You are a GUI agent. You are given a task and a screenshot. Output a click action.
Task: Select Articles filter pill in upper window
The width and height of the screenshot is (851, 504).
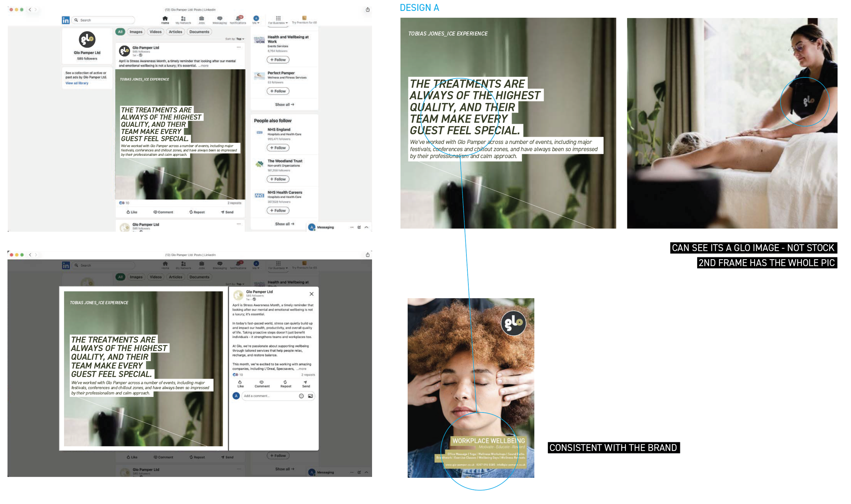click(175, 32)
